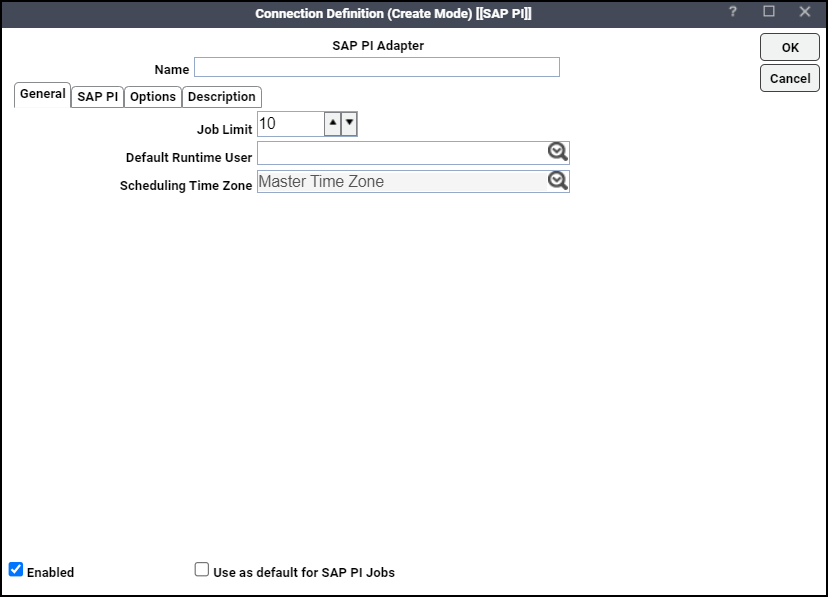Maximize the Connection Definition window
Viewport: 828px width, 597px height.
pos(769,12)
